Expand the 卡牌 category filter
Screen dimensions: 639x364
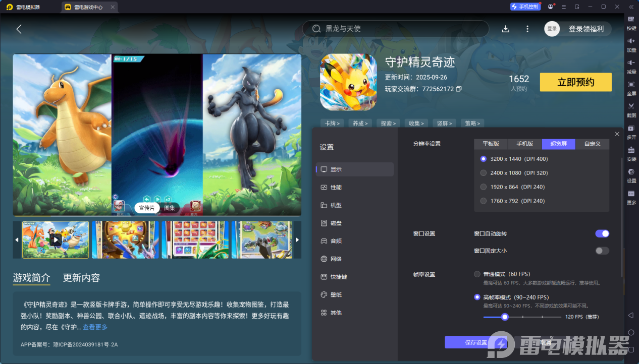(332, 123)
